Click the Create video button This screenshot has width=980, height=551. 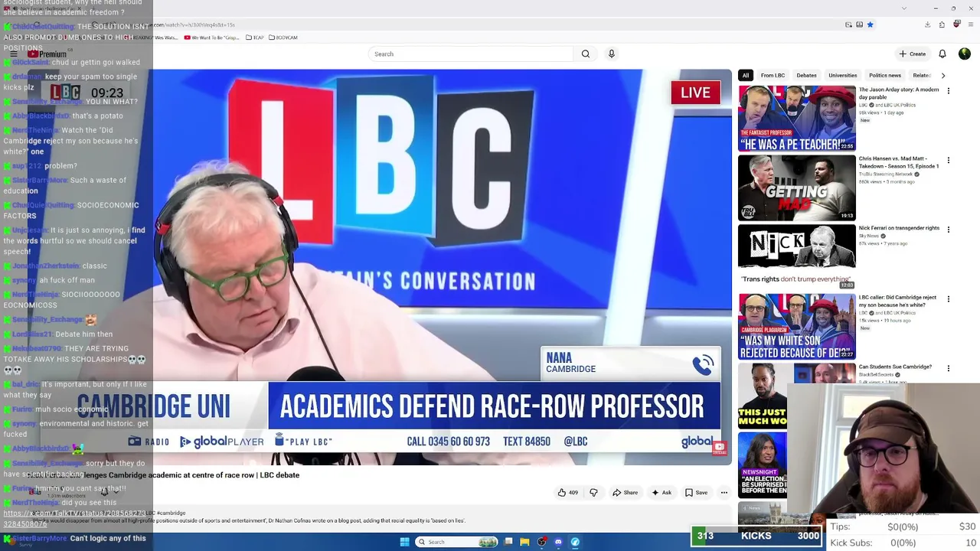(913, 54)
